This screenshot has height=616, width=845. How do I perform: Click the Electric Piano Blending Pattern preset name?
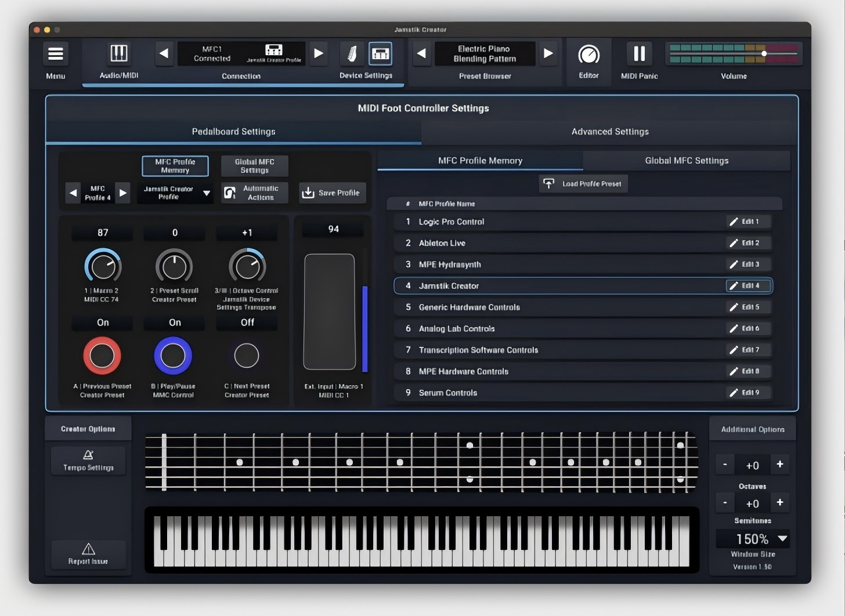click(485, 54)
